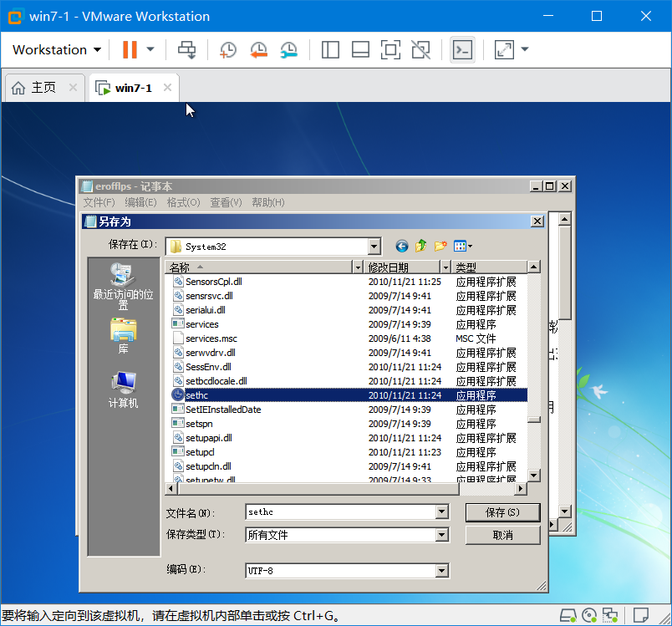Open the console view icon
Screen dimensions: 672x626
point(462,49)
